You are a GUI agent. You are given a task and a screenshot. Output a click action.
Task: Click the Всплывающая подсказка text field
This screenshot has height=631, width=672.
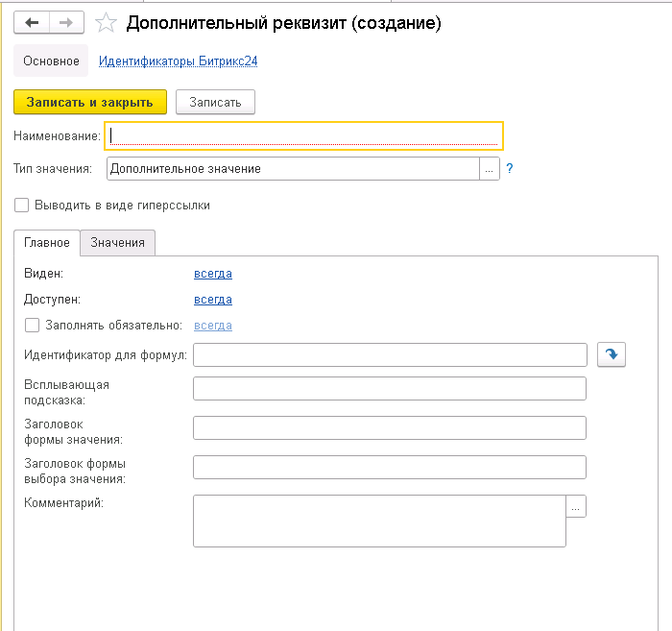[389, 389]
